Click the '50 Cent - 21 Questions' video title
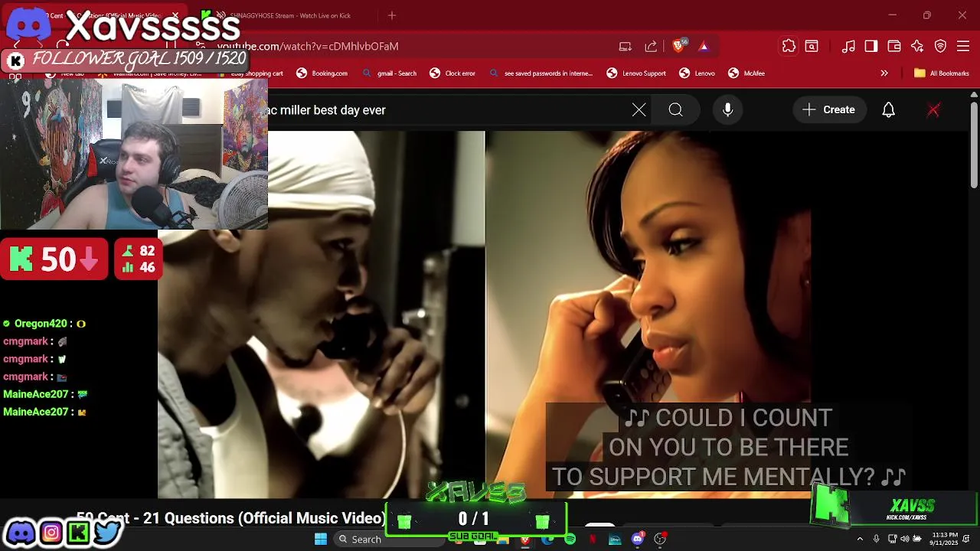 pyautogui.click(x=230, y=518)
